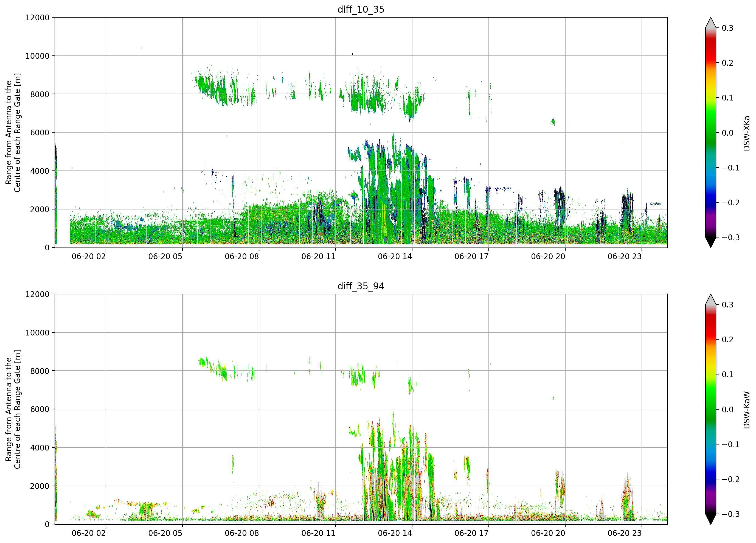This screenshot has width=756, height=543.
Task: Click the "06-20 17" tick in the diff_10_35 plot
Action: click(472, 256)
